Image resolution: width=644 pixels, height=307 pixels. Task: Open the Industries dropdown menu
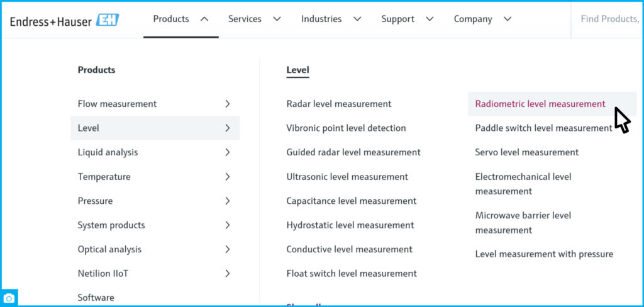pyautogui.click(x=331, y=19)
